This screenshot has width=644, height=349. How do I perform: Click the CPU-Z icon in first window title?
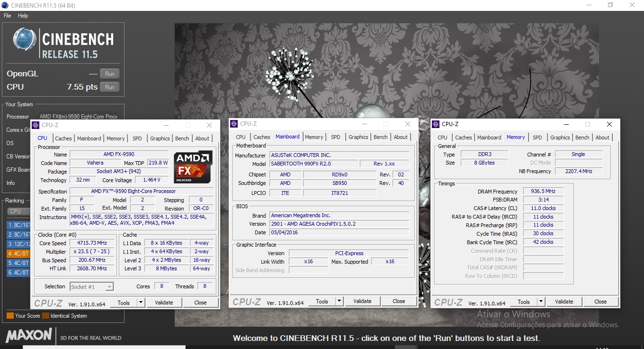pyautogui.click(x=36, y=125)
